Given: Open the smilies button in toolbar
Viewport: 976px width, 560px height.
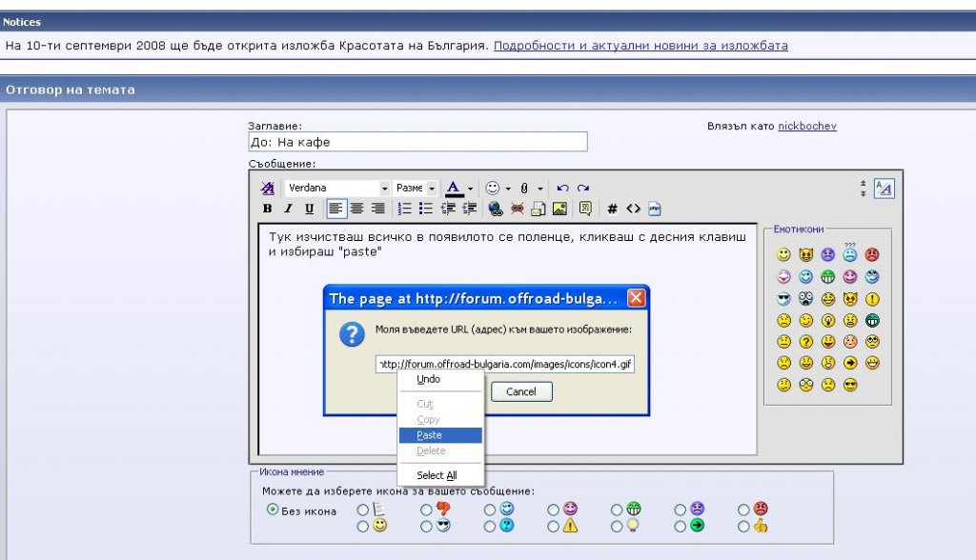Looking at the screenshot, I should click(x=493, y=188).
